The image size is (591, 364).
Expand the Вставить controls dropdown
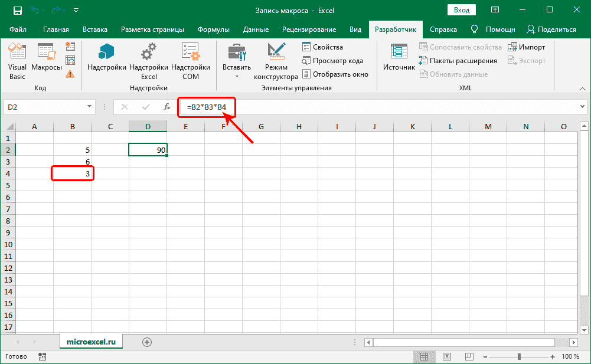pyautogui.click(x=237, y=76)
